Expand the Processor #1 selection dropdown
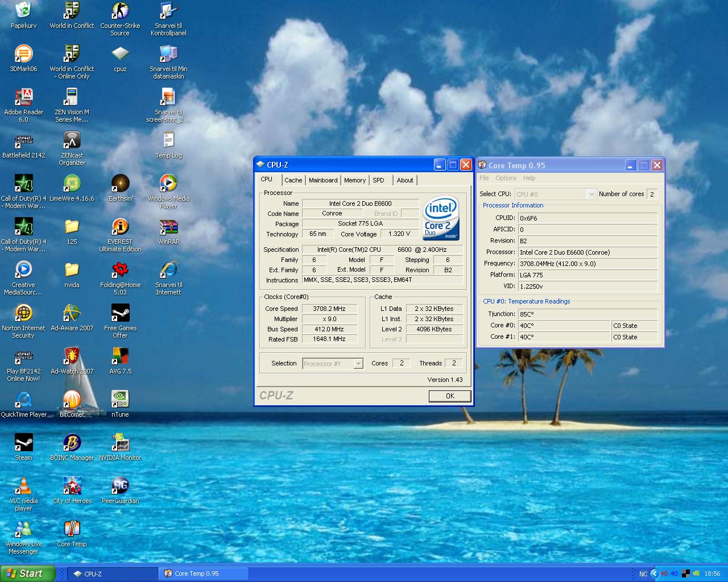 click(x=358, y=364)
